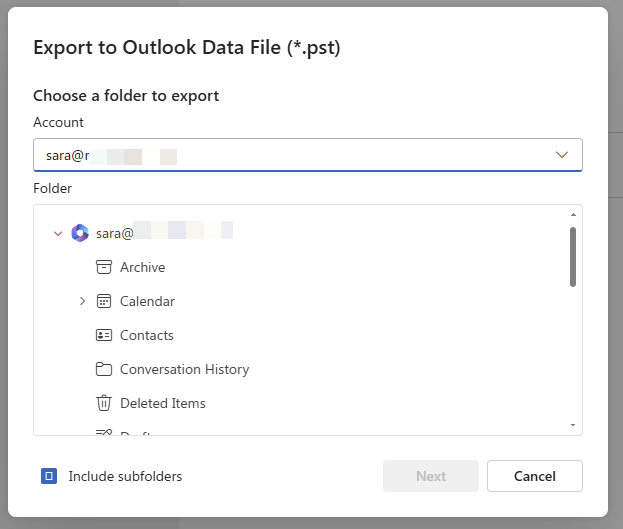Select the Contacts folder label

[147, 335]
